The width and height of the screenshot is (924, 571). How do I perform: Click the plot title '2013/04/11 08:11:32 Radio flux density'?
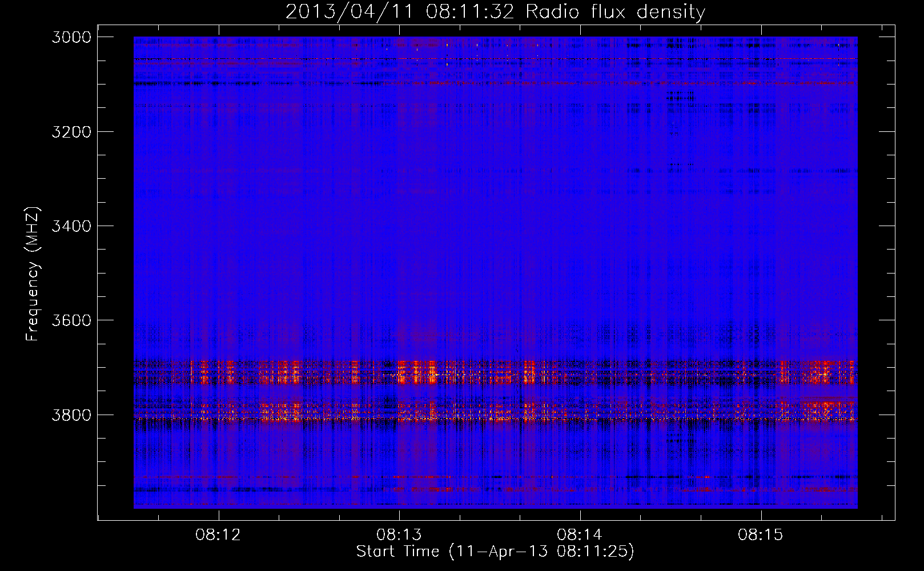point(495,12)
